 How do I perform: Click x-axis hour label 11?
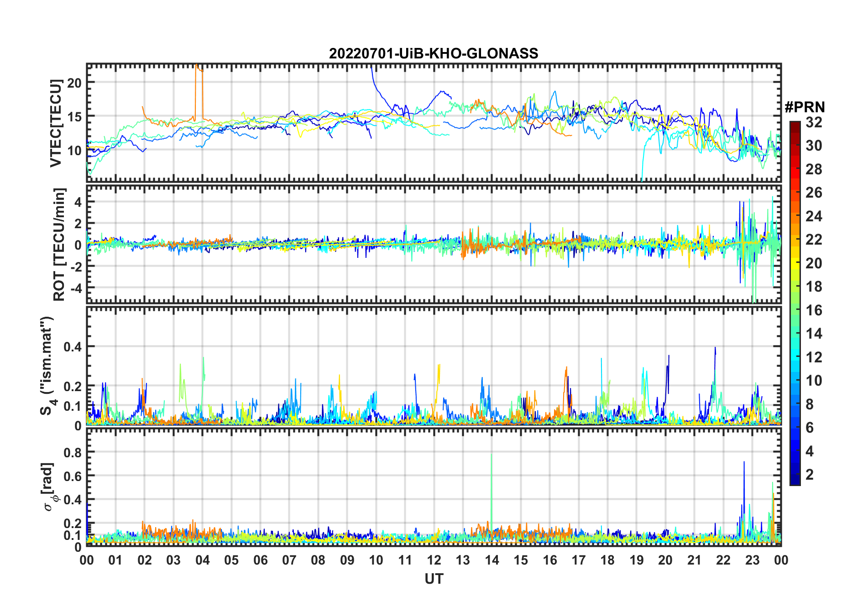click(x=405, y=560)
